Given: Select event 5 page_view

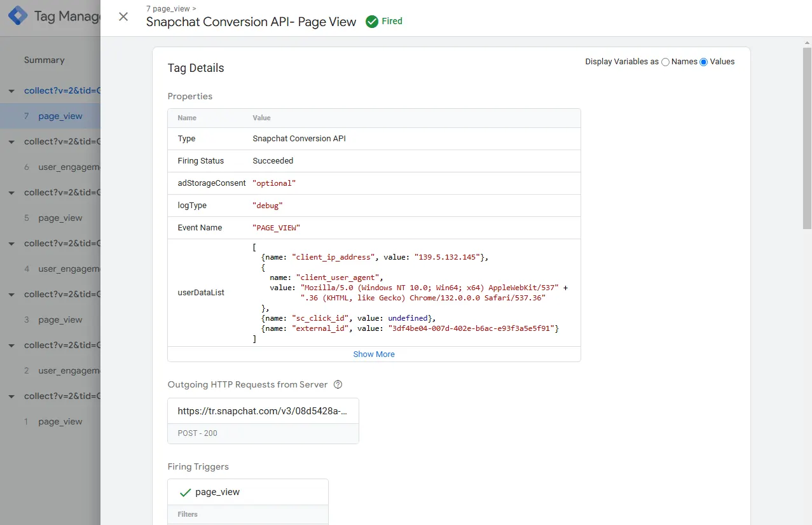Looking at the screenshot, I should click(x=50, y=218).
